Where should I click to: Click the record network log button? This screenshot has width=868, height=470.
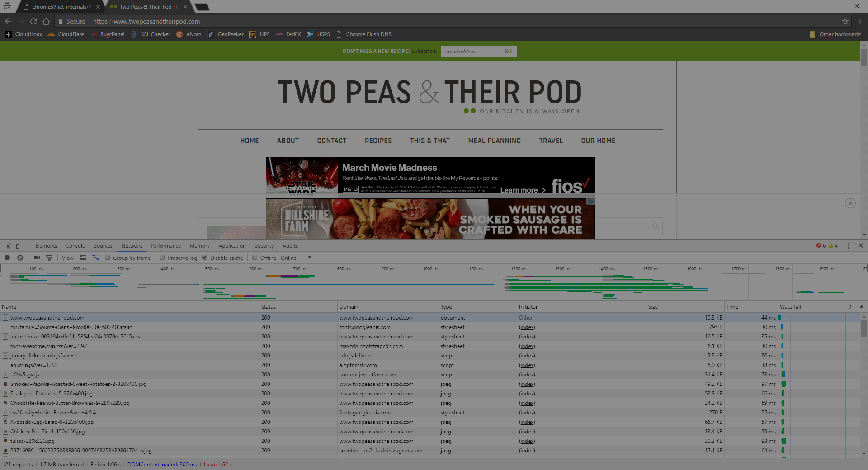point(7,258)
